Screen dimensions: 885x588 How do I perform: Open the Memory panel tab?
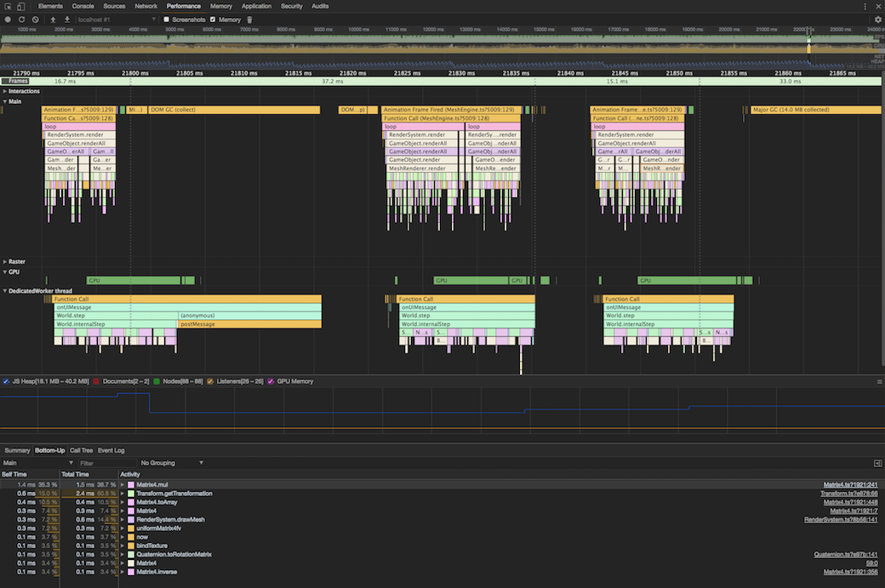(x=220, y=6)
